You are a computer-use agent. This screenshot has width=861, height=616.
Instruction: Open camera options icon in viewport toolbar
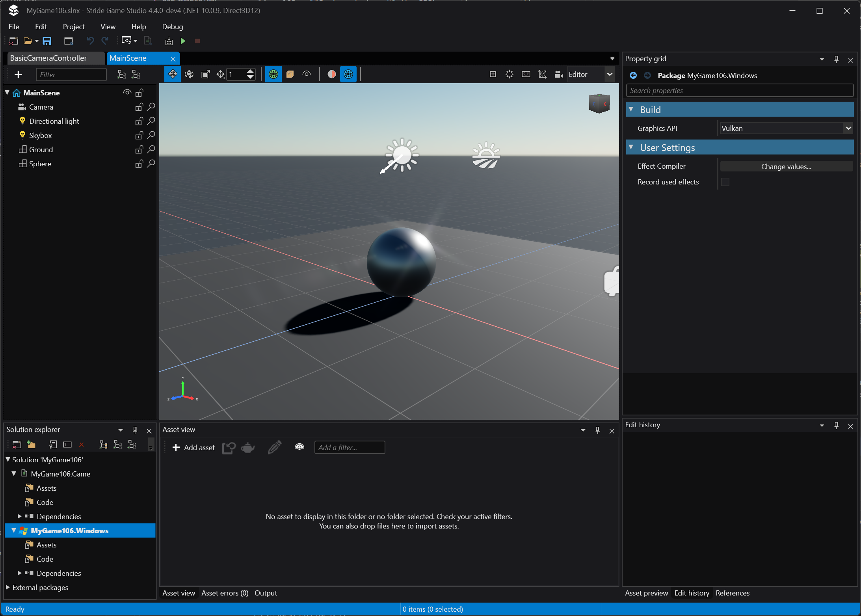pyautogui.click(x=559, y=74)
